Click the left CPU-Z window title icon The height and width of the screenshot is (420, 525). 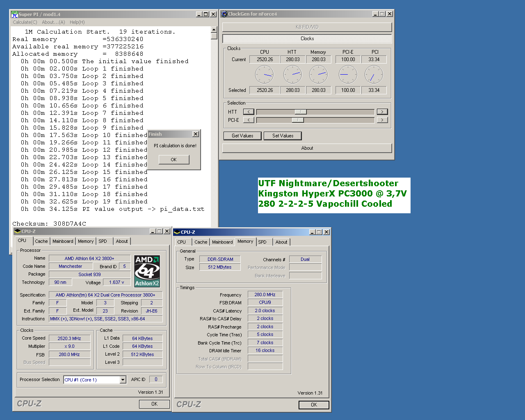point(18,231)
